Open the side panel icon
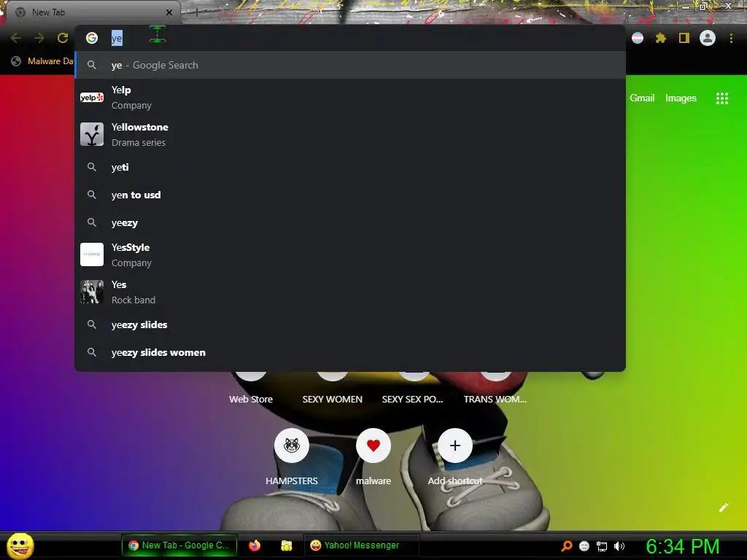The height and width of the screenshot is (560, 747). (684, 38)
